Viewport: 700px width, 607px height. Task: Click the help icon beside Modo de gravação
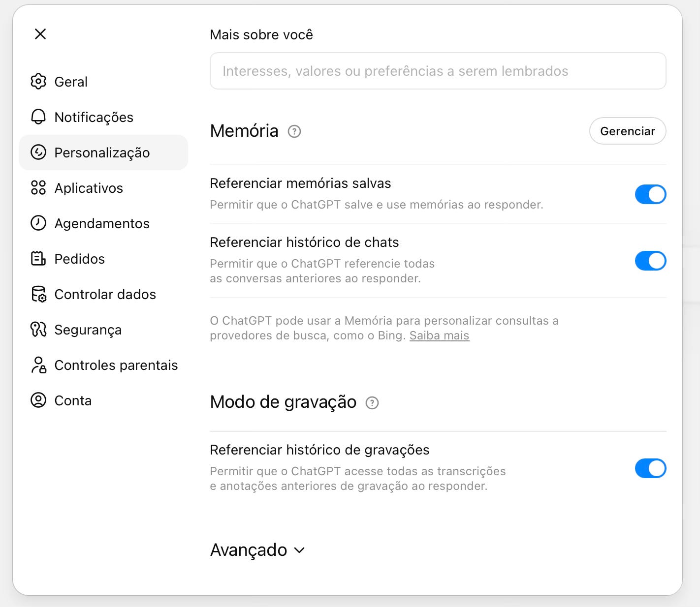point(372,403)
